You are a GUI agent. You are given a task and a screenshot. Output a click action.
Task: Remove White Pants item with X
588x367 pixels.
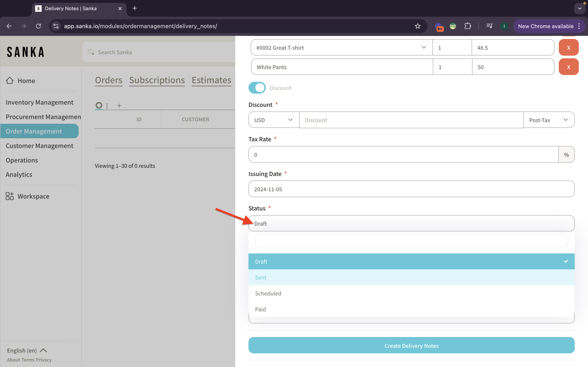(x=568, y=67)
